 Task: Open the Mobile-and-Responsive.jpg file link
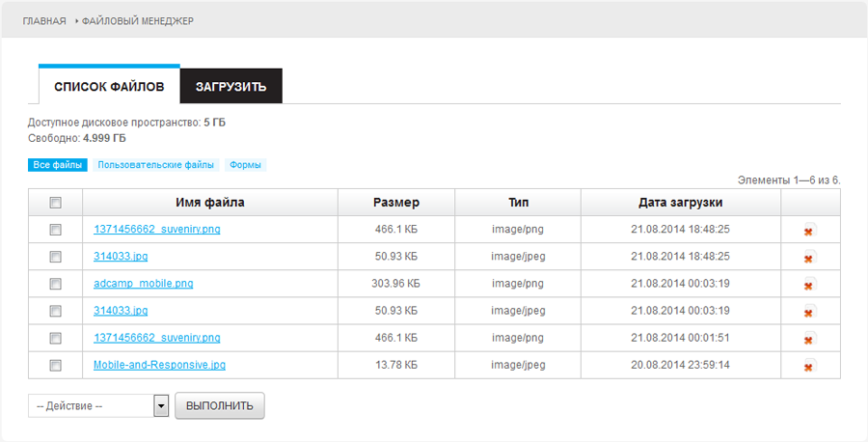[x=159, y=365]
